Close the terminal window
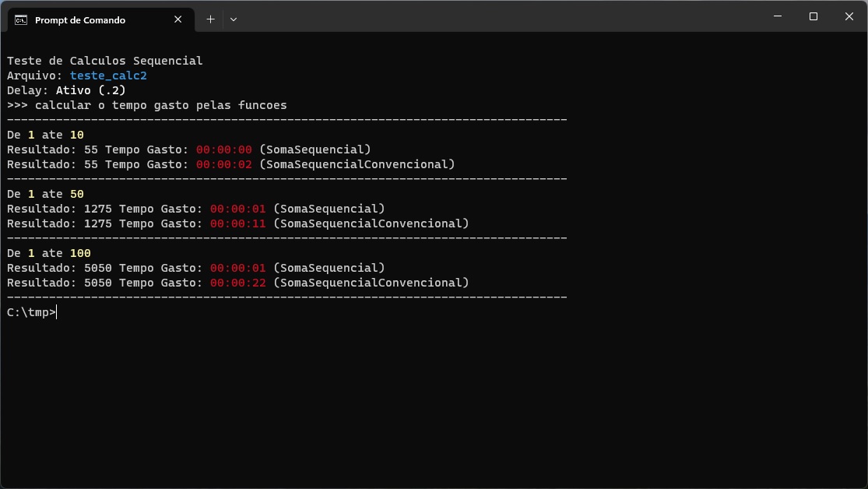The height and width of the screenshot is (489, 868). (849, 16)
